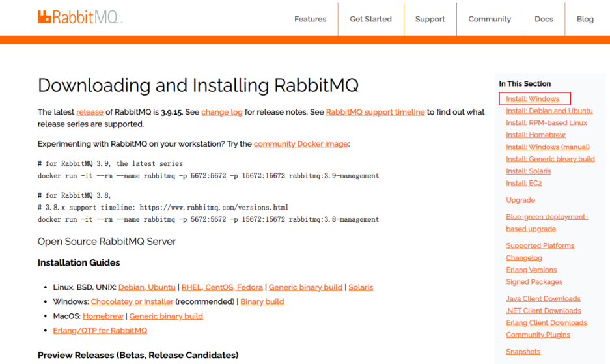Open MacOS 'Generic binary build' link
This screenshot has width=610, height=364.
tap(166, 316)
